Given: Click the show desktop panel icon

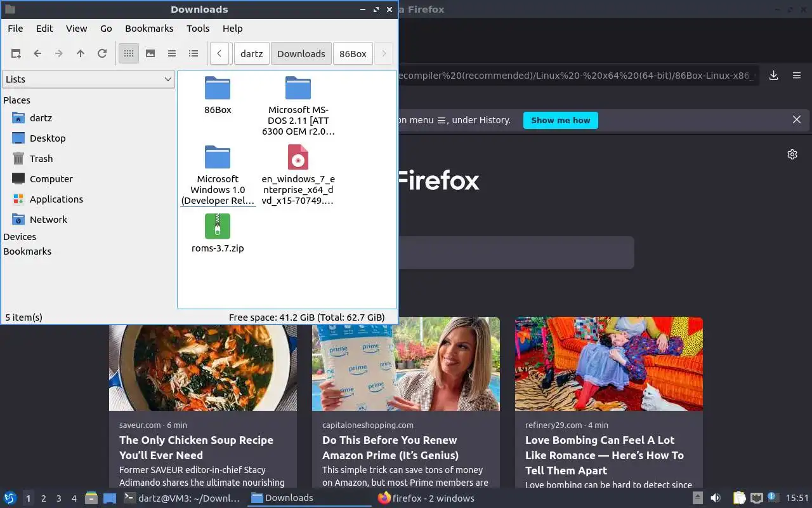Looking at the screenshot, I should pos(110,498).
